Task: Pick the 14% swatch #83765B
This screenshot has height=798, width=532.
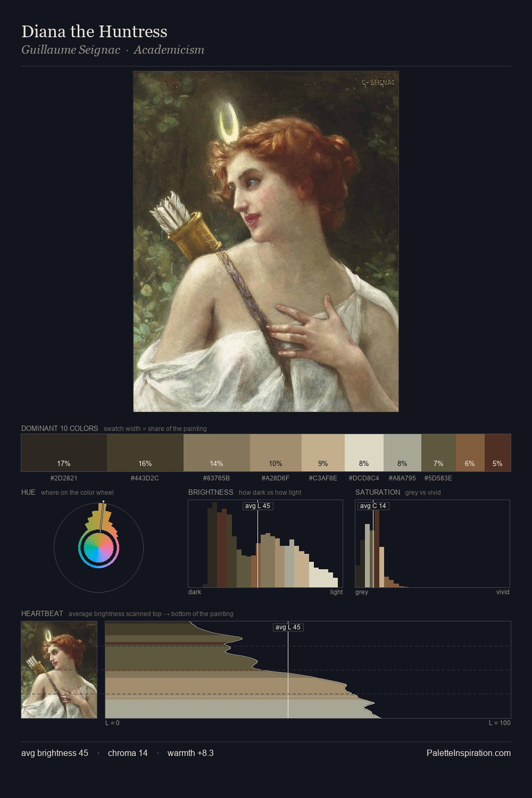Action: click(217, 453)
